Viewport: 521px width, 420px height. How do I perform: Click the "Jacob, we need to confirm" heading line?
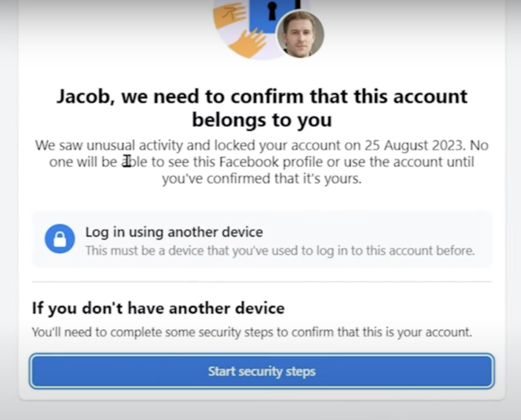262,96
